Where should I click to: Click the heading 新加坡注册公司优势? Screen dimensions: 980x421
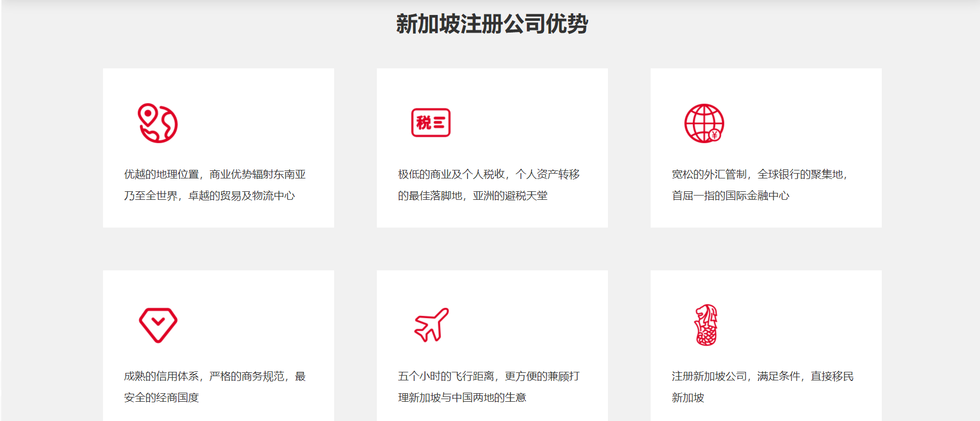click(x=492, y=24)
